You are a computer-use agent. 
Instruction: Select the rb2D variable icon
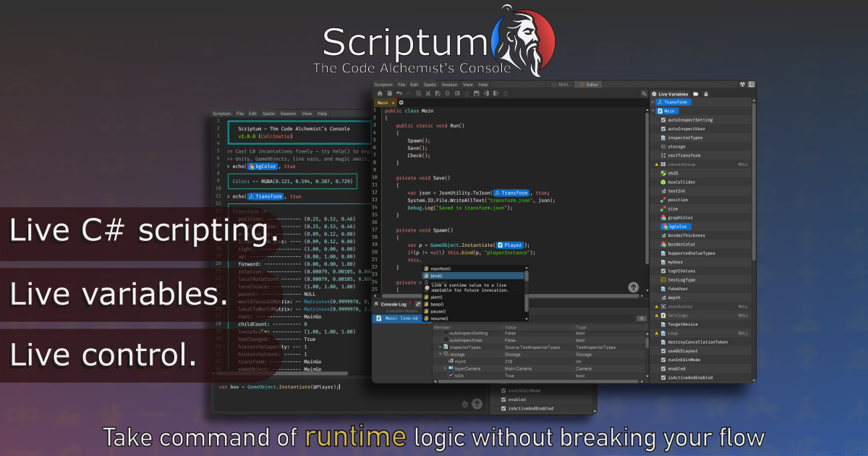(663, 173)
